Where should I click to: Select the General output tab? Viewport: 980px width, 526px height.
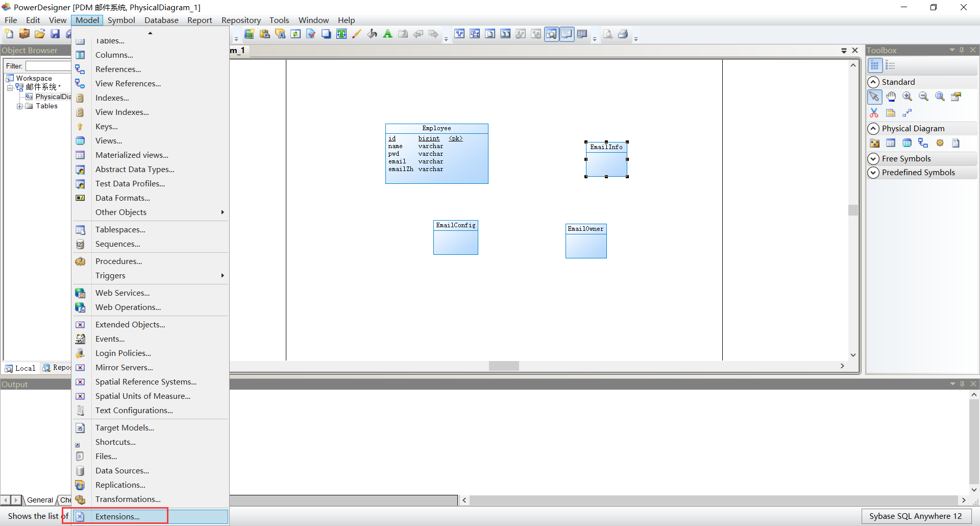coord(40,500)
